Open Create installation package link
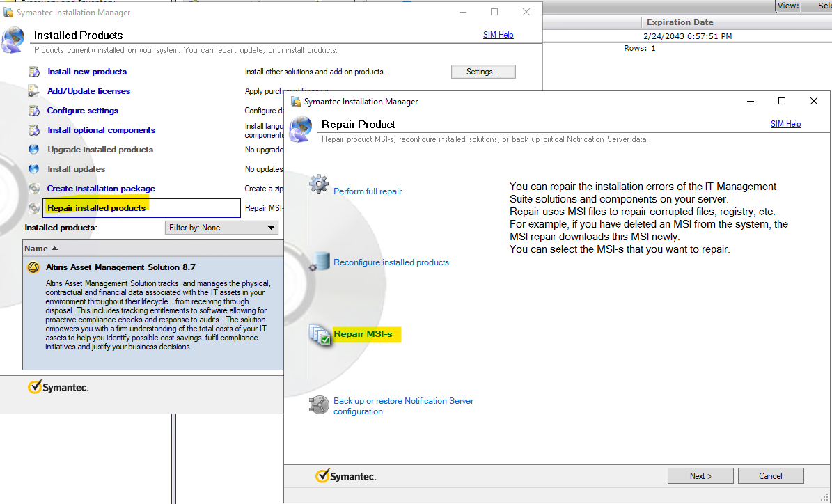This screenshot has width=832, height=504. pos(101,189)
